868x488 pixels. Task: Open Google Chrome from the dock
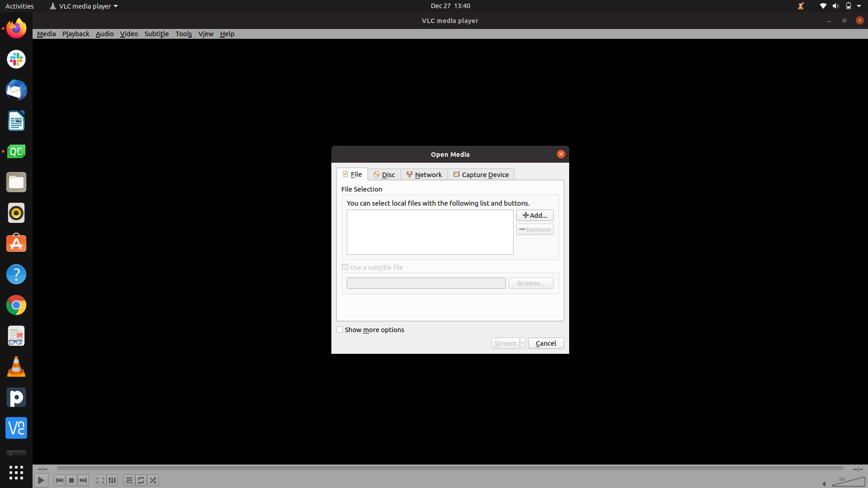pos(16,305)
